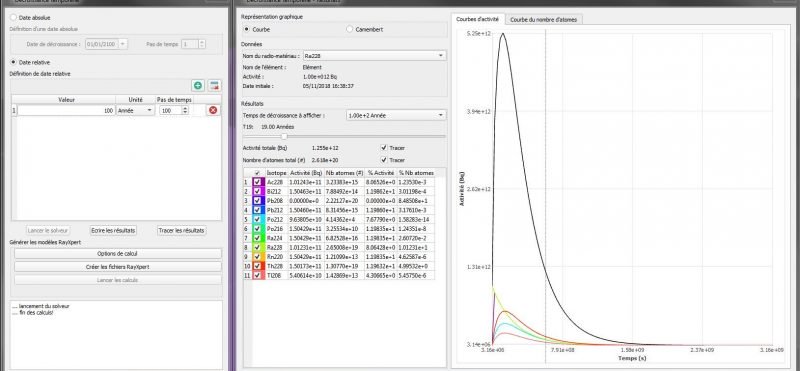Click the Lancer le solveur button
The height and width of the screenshot is (371, 800).
pyautogui.click(x=48, y=231)
